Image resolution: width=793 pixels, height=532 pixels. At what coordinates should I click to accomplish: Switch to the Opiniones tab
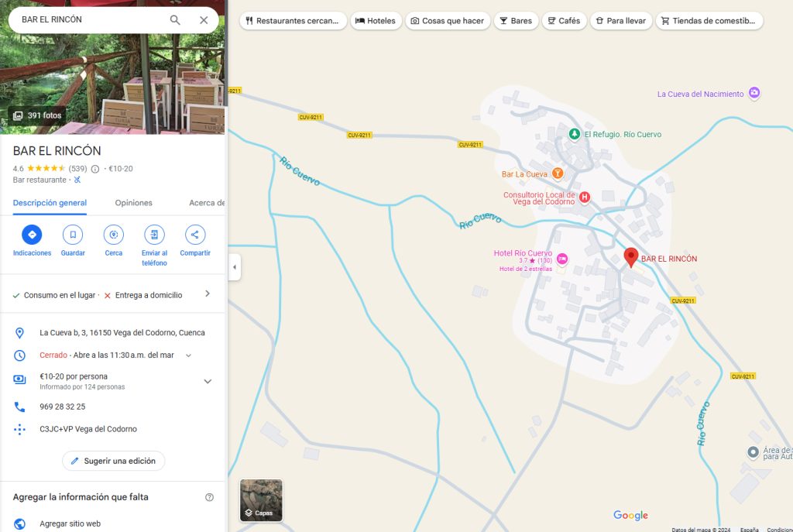click(x=134, y=203)
